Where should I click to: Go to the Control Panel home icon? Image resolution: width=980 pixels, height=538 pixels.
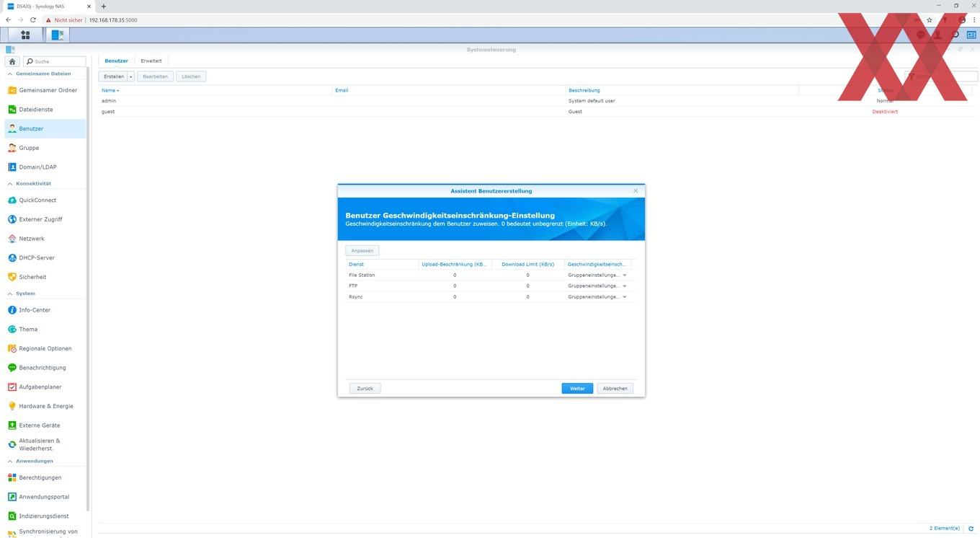12,61
